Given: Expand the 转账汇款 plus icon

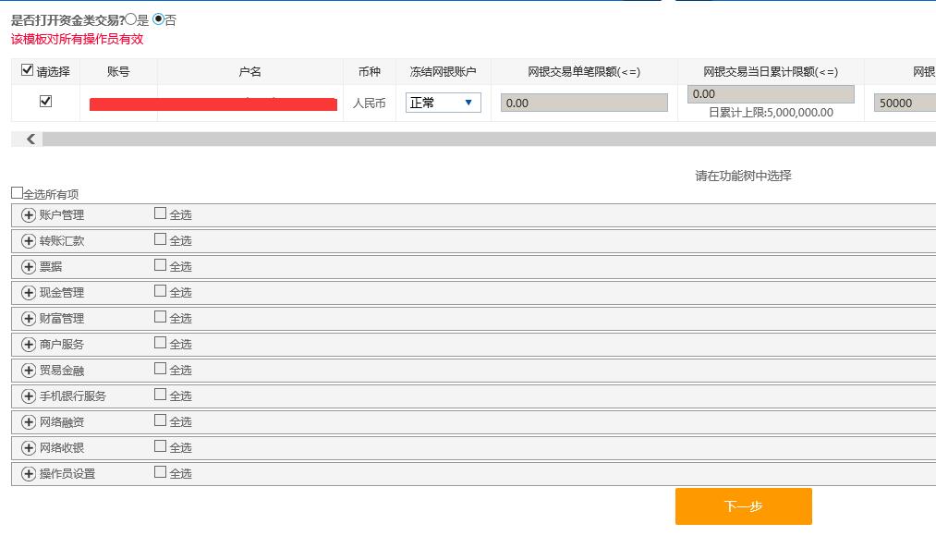Looking at the screenshot, I should click(29, 241).
